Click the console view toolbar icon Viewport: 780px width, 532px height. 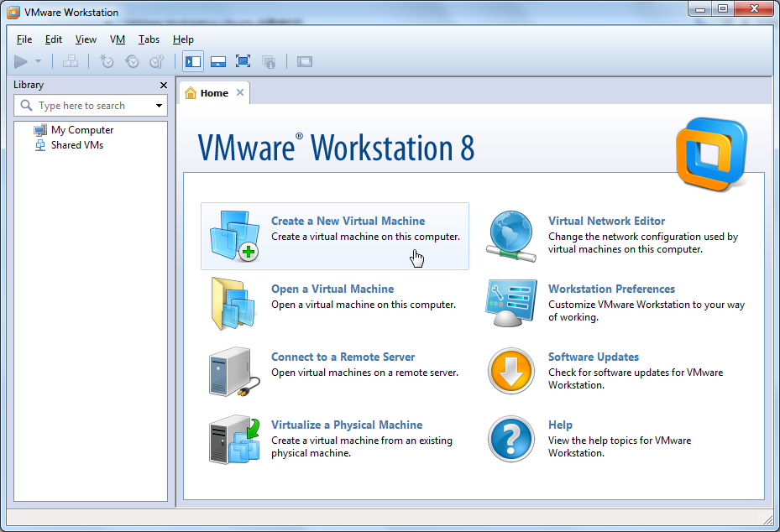305,61
